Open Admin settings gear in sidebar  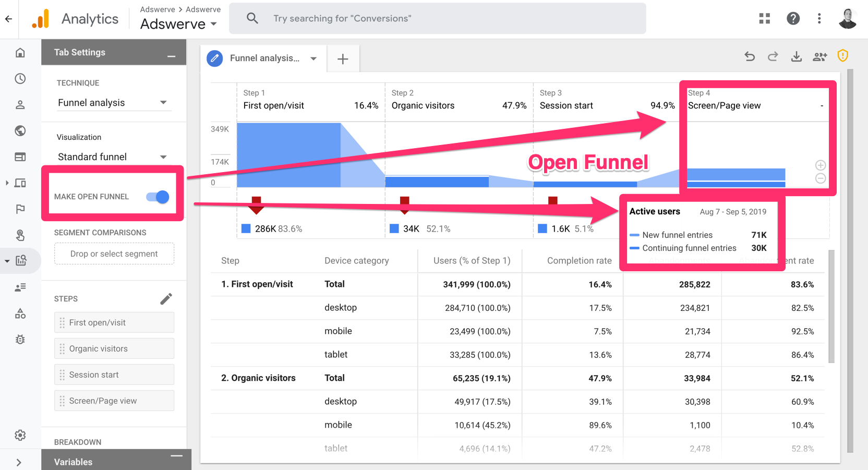coord(20,435)
